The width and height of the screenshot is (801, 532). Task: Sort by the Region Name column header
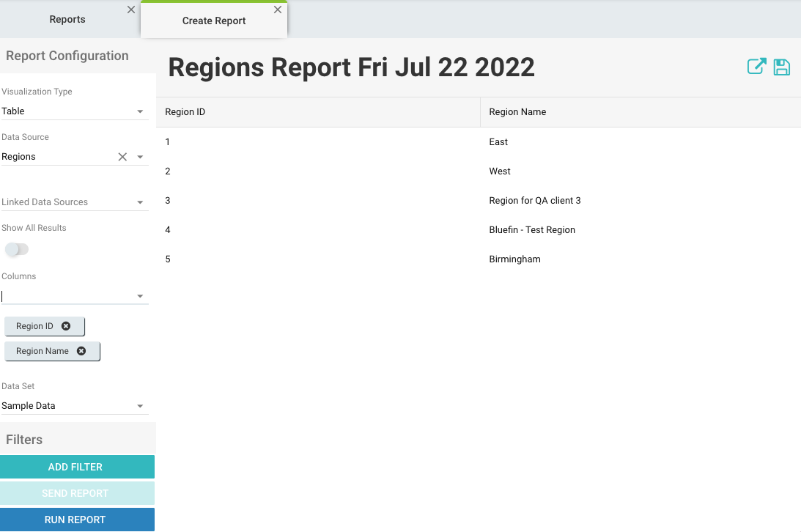517,112
